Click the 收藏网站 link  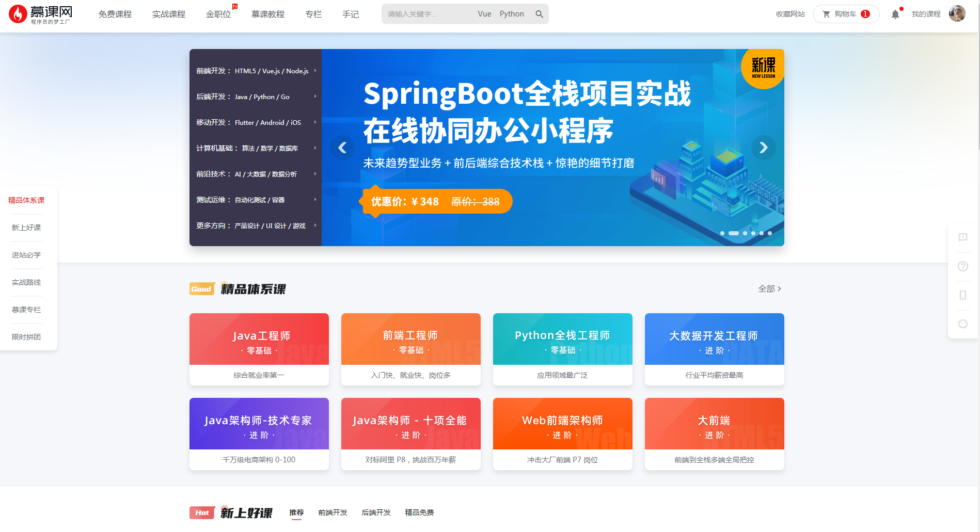point(790,14)
